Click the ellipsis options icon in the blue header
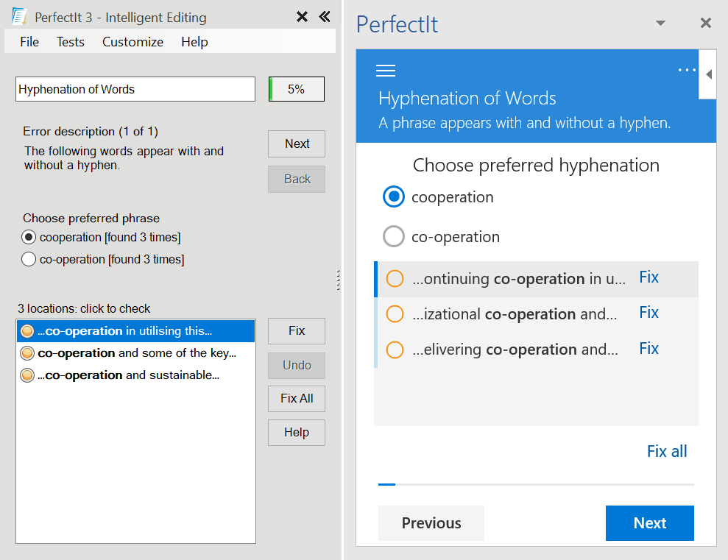This screenshot has width=728, height=560. pos(686,69)
